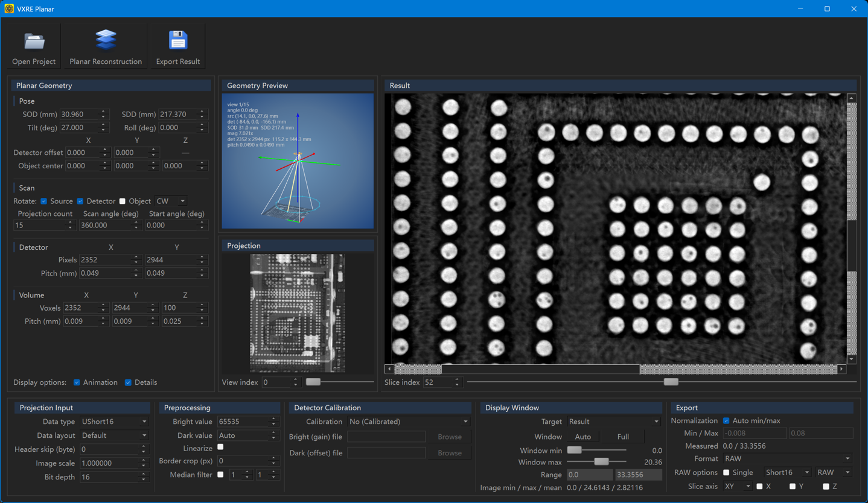Enable Source rotation checkbox

(x=43, y=201)
